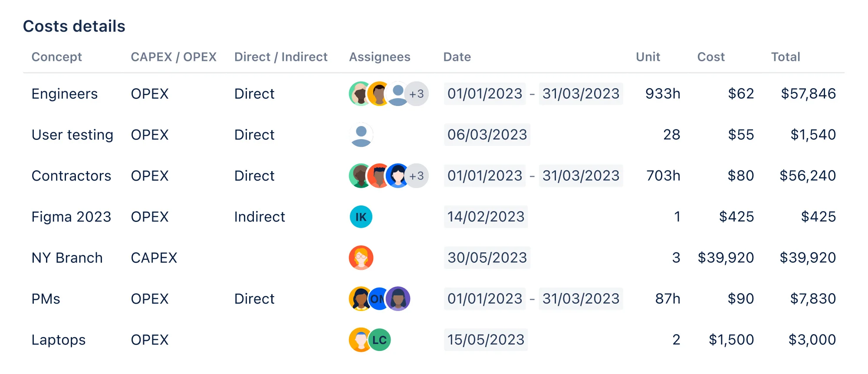Click the Contractors total $56,240
This screenshot has height=374, width=868.
pos(808,176)
